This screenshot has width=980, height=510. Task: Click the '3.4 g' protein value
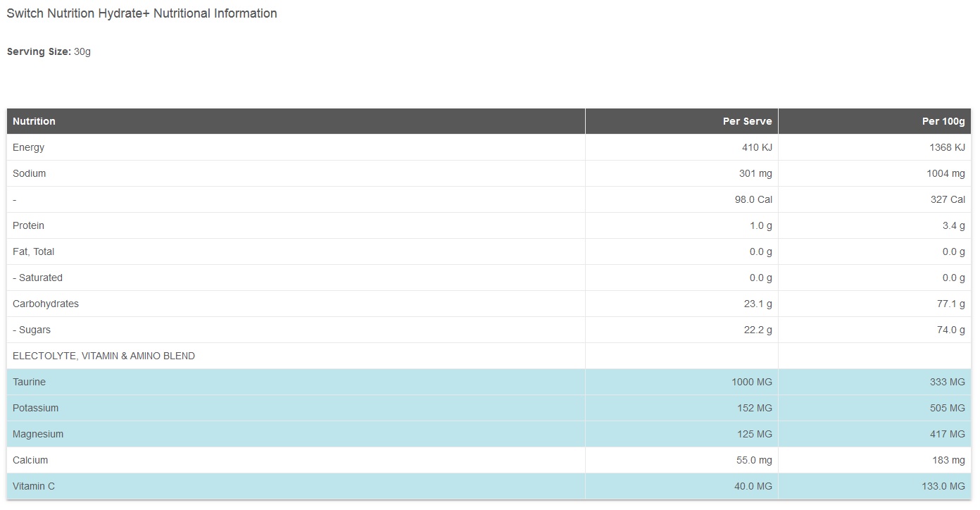pos(954,225)
